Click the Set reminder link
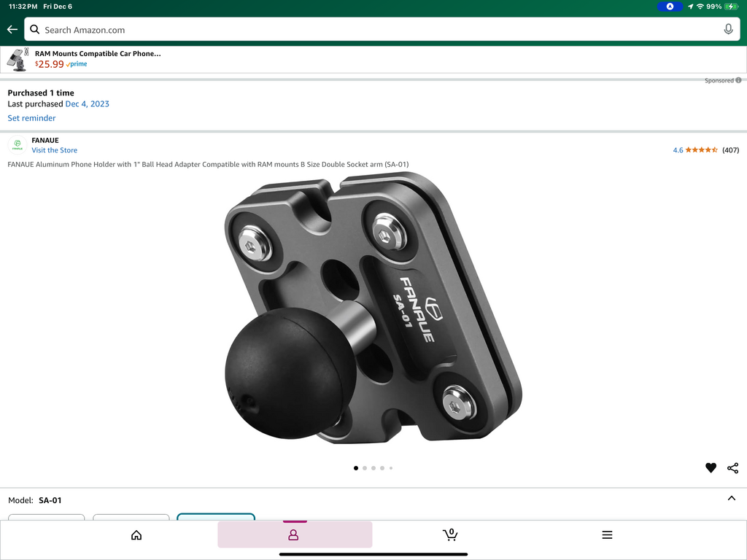 [31, 118]
